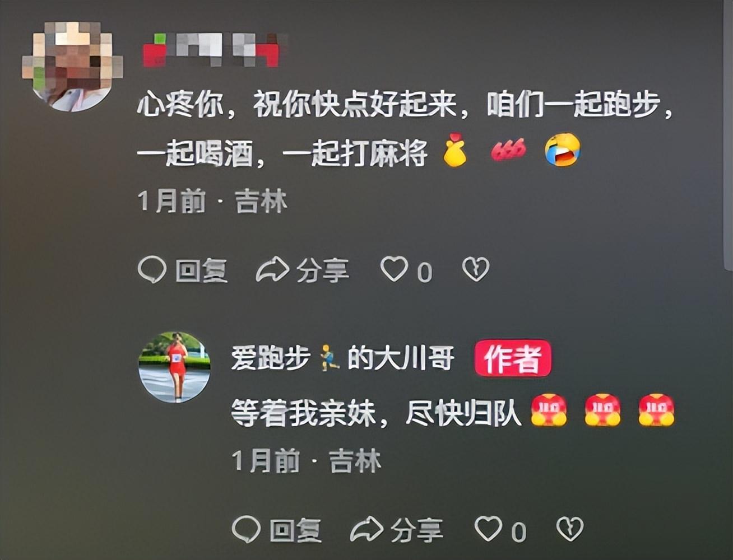Tap the share arrow icon on author's reply
The width and height of the screenshot is (733, 560).
pos(366,529)
